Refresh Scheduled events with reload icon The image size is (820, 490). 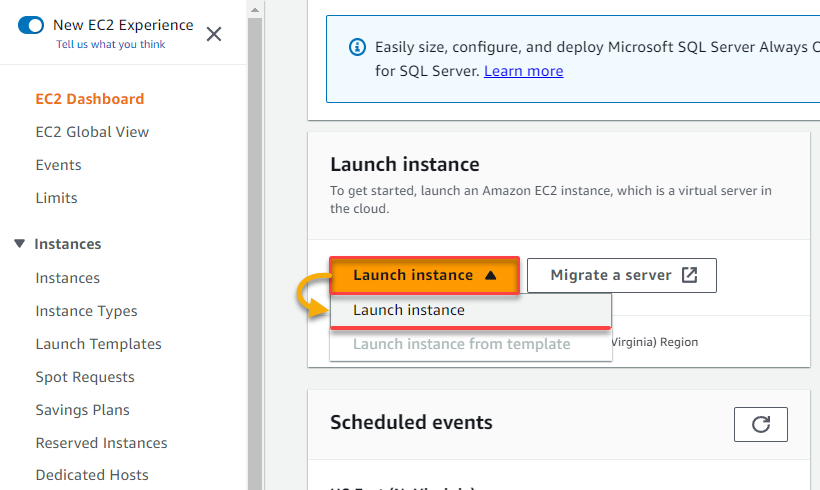(760, 424)
